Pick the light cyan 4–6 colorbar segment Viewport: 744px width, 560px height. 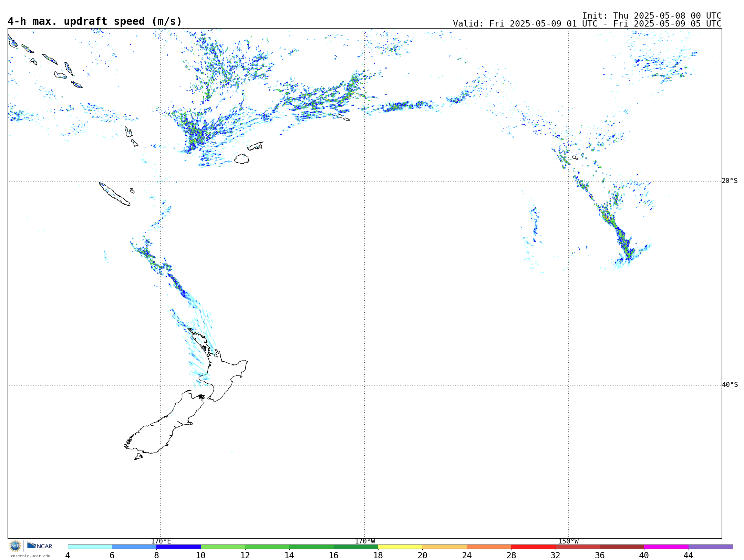point(90,547)
